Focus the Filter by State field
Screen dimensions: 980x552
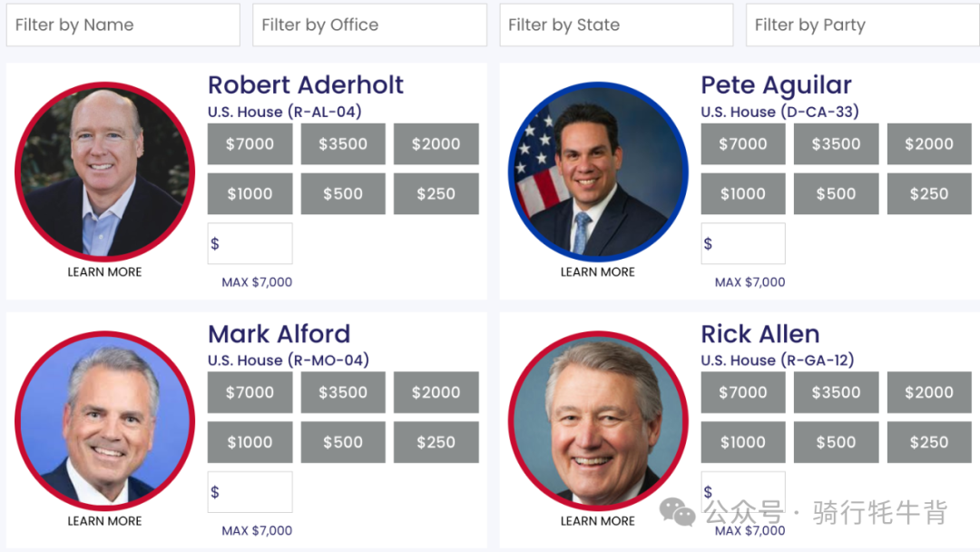tap(616, 25)
